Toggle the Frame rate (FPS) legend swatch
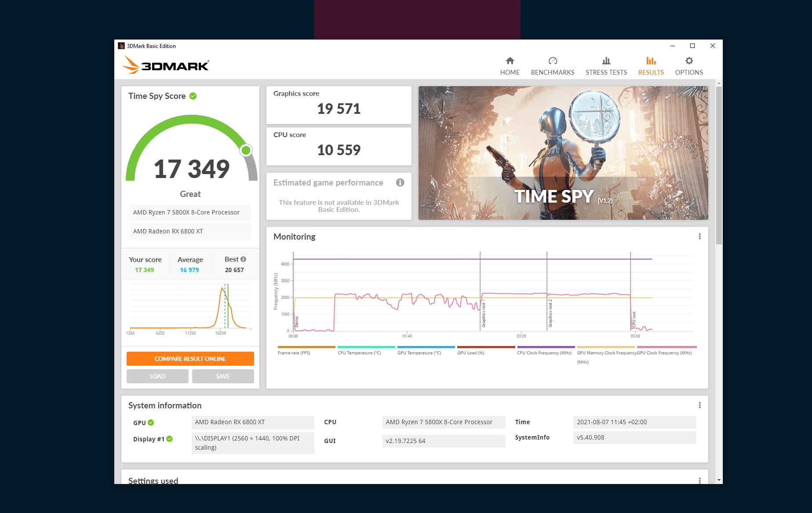Image resolution: width=812 pixels, height=513 pixels. click(306, 347)
